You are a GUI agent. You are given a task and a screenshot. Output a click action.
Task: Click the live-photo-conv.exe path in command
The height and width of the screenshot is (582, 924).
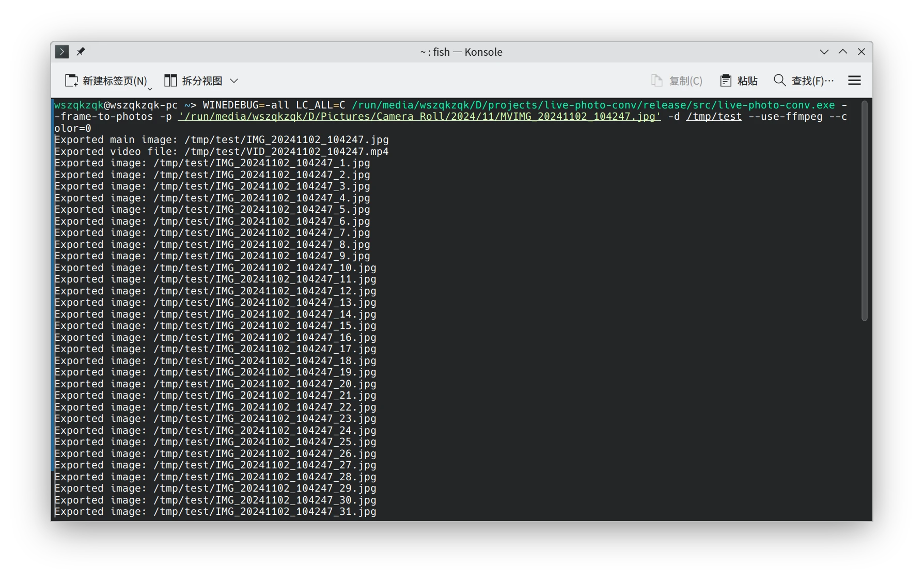click(593, 105)
